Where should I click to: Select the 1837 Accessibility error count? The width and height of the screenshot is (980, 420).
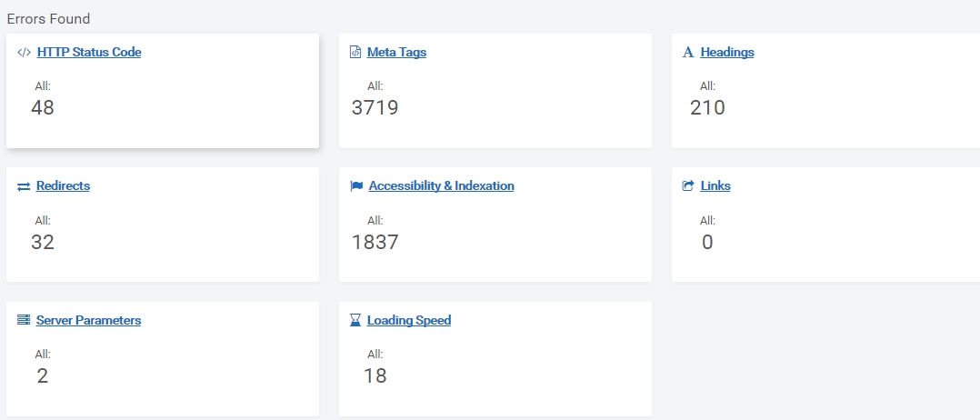(x=375, y=242)
